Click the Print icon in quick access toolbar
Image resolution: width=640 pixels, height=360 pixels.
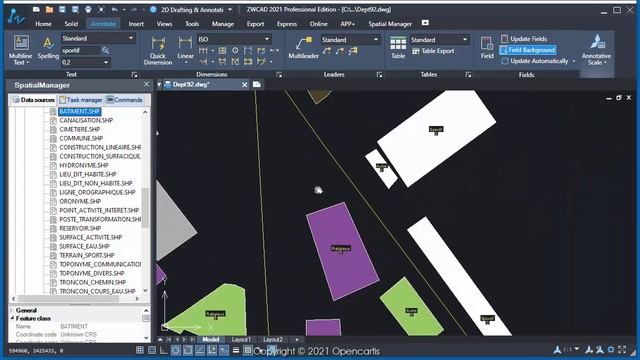click(x=88, y=9)
